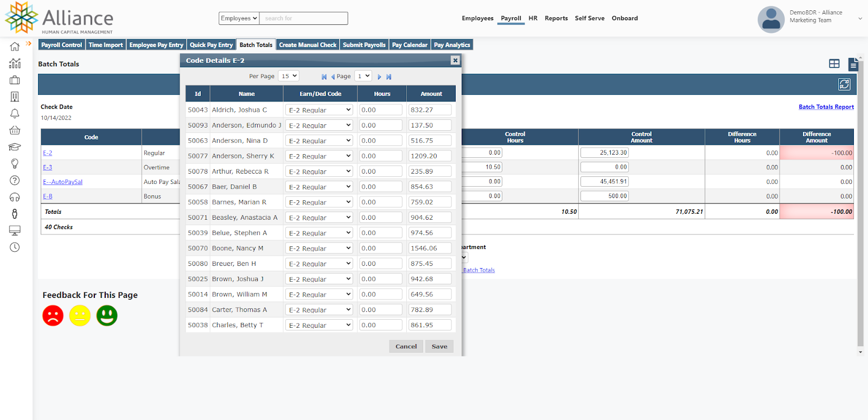Click the Alliance logo
Viewport: 868px width, 420px height.
(x=59, y=18)
